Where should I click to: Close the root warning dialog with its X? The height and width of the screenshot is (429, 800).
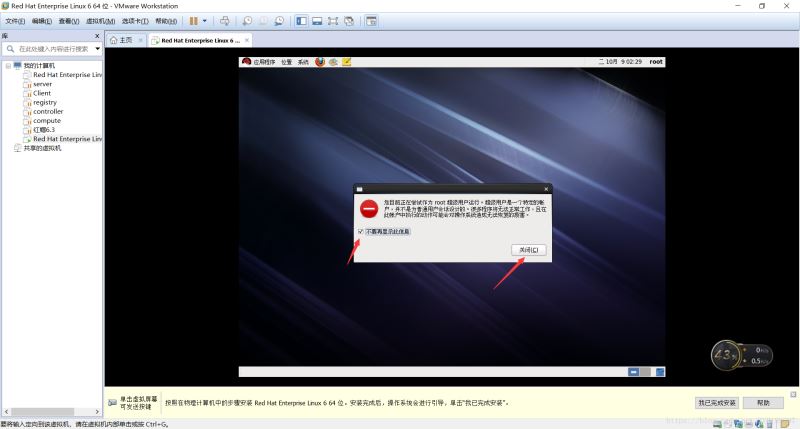546,189
